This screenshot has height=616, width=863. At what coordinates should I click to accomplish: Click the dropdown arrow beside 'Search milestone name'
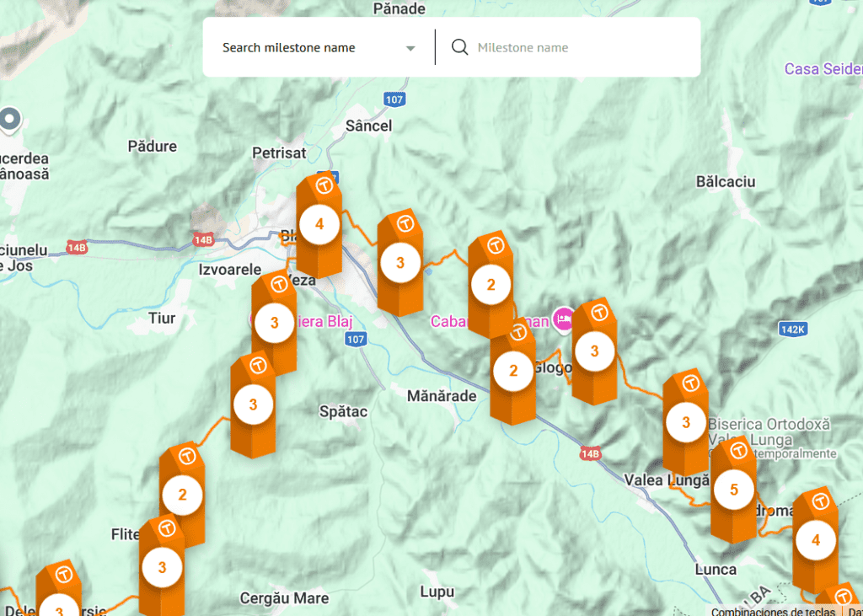tap(410, 48)
